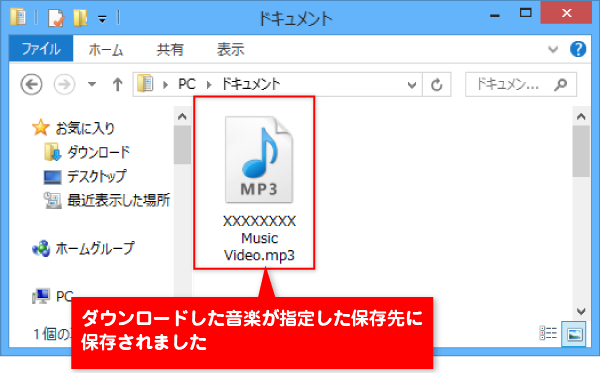The width and height of the screenshot is (600, 373).
Task: Click navigation pane scroll up arrow
Action: click(x=182, y=116)
